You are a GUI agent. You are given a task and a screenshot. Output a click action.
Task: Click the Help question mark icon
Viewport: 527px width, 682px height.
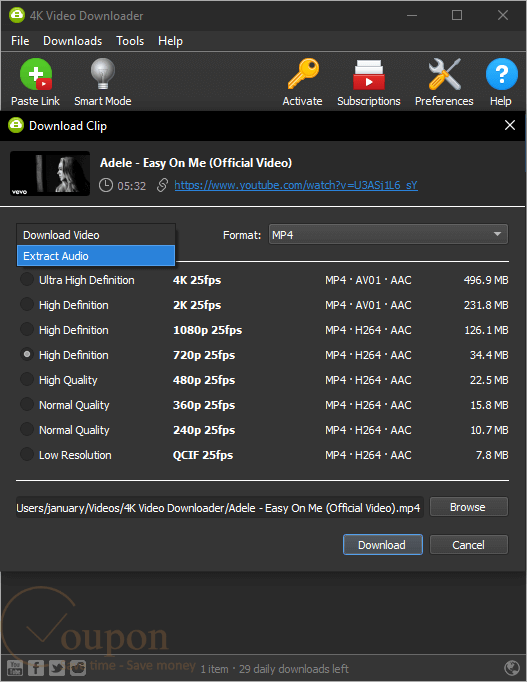point(501,74)
